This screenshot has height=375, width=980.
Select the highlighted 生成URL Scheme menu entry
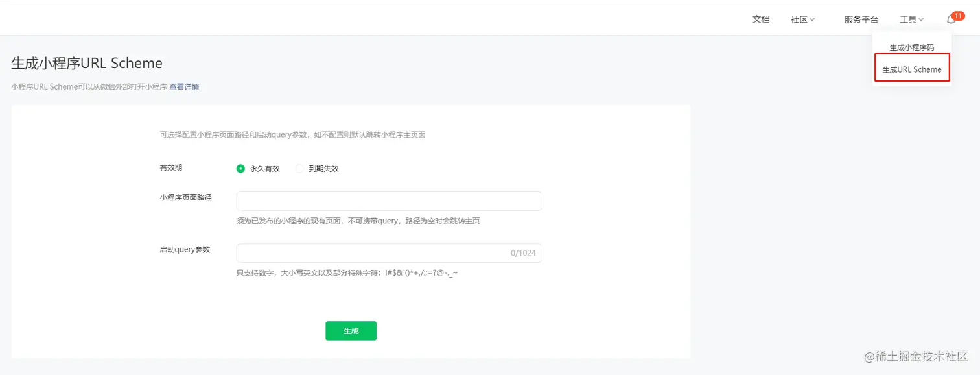coord(911,69)
